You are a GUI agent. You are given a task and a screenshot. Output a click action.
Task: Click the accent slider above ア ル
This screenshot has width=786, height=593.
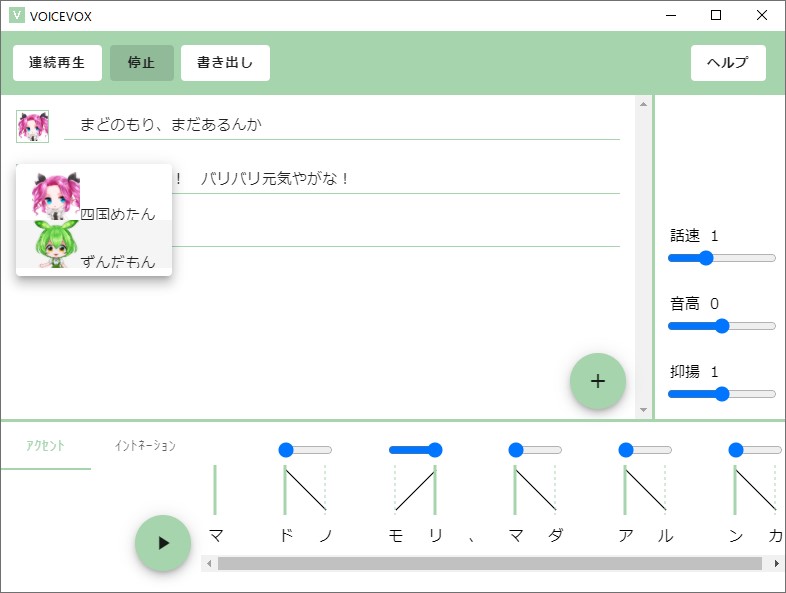[645, 450]
